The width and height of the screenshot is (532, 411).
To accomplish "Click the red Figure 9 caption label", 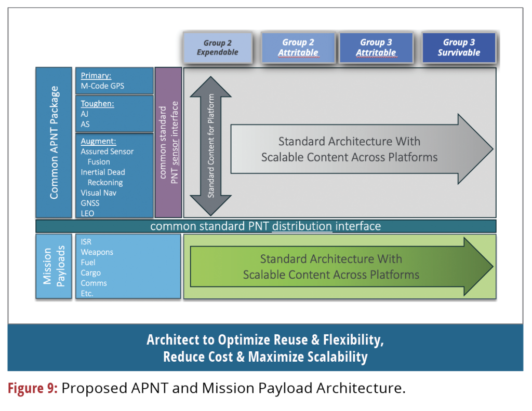I will point(32,389).
